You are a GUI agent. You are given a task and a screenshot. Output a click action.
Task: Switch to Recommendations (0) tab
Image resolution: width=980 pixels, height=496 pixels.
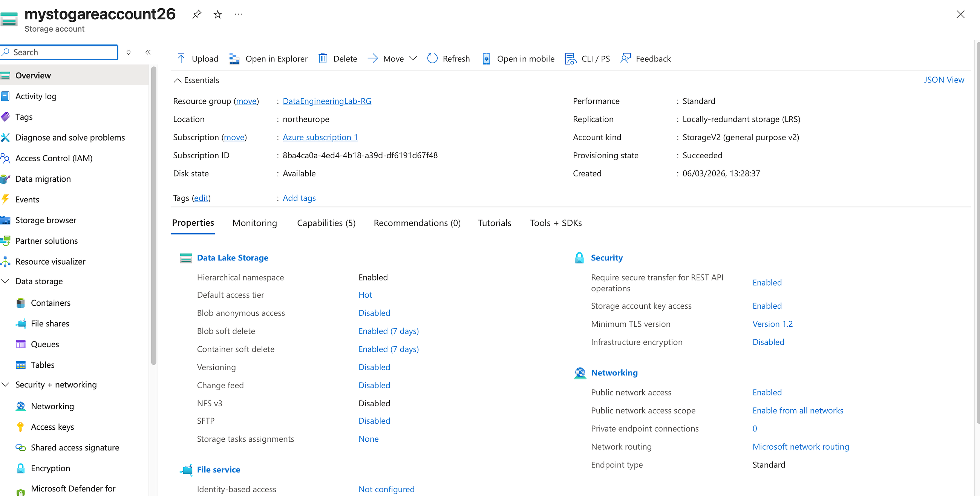coord(417,223)
